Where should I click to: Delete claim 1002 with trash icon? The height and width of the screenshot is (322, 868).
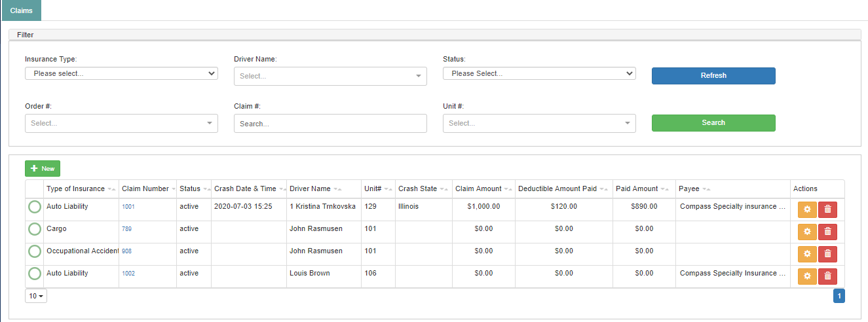pos(827,276)
